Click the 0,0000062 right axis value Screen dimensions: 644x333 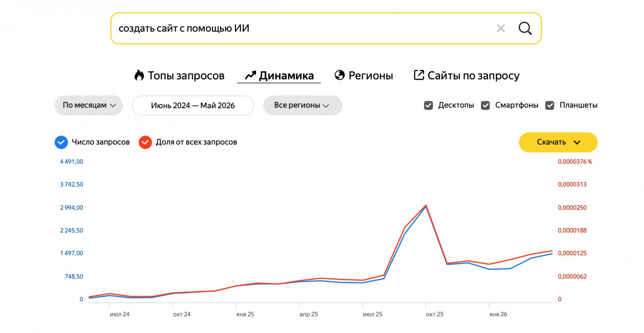pyautogui.click(x=572, y=276)
